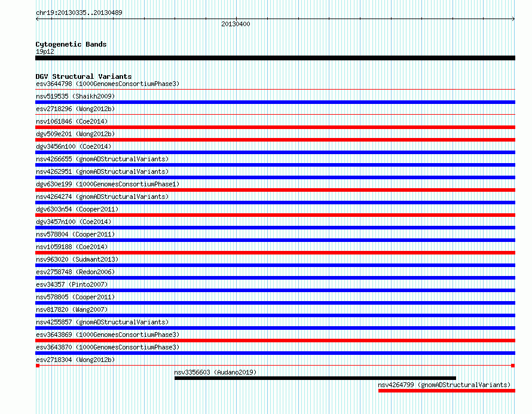This screenshot has width=532, height=414.
Task: Open variant esv3644798 (1000GenomesConsortiumPhase3)
Action: 108,84
